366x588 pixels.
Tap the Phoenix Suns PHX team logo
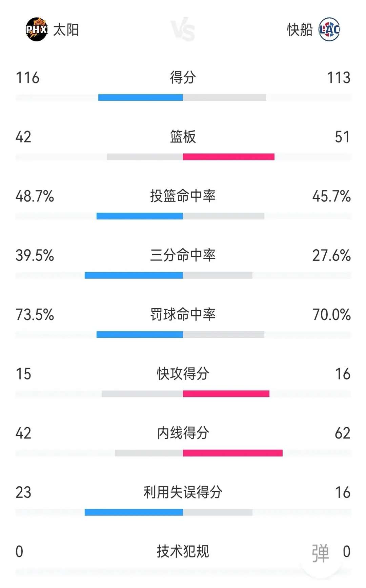click(x=37, y=30)
